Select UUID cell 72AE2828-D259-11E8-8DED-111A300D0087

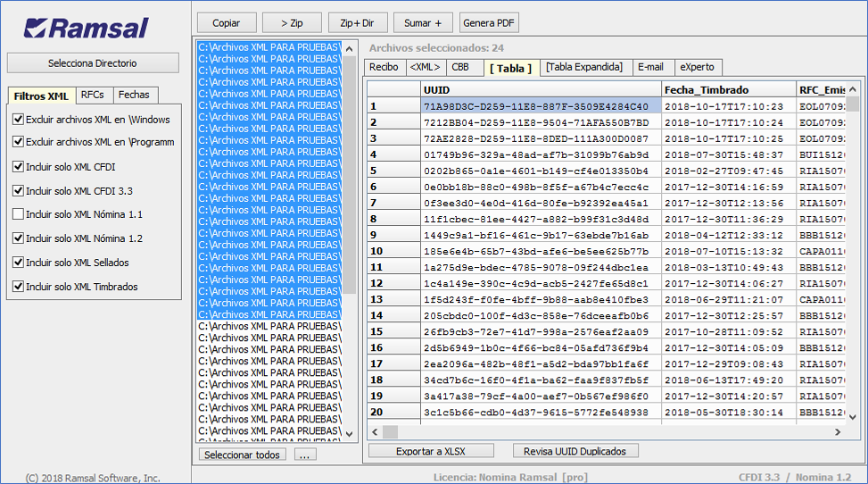tap(541, 138)
